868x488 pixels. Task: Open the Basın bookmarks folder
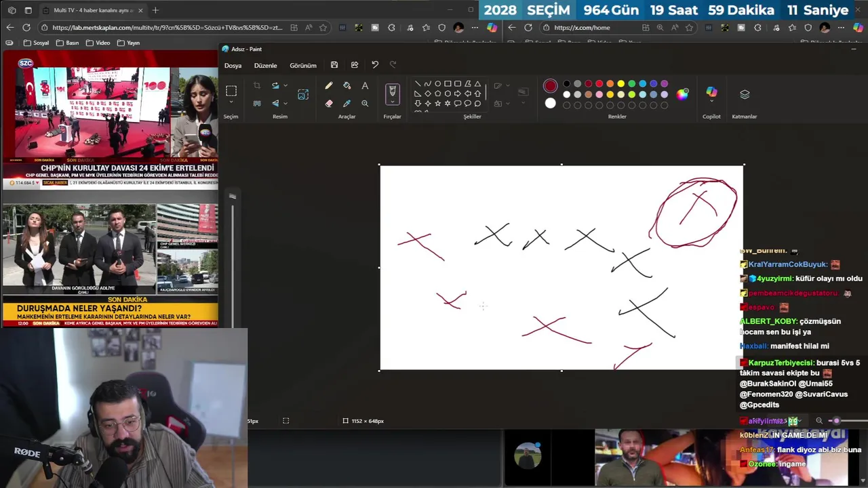click(x=68, y=43)
